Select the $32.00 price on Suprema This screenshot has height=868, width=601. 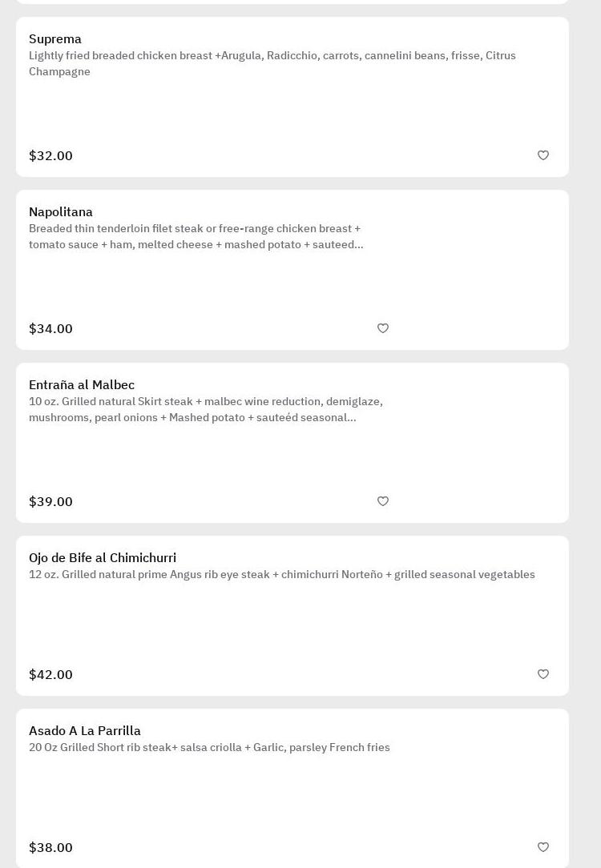point(50,156)
